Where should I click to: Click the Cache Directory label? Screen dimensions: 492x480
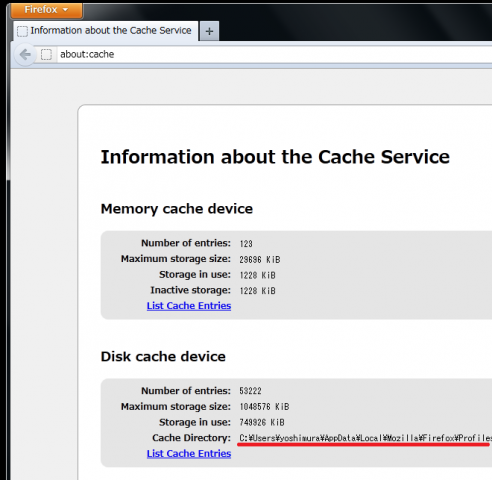click(191, 438)
